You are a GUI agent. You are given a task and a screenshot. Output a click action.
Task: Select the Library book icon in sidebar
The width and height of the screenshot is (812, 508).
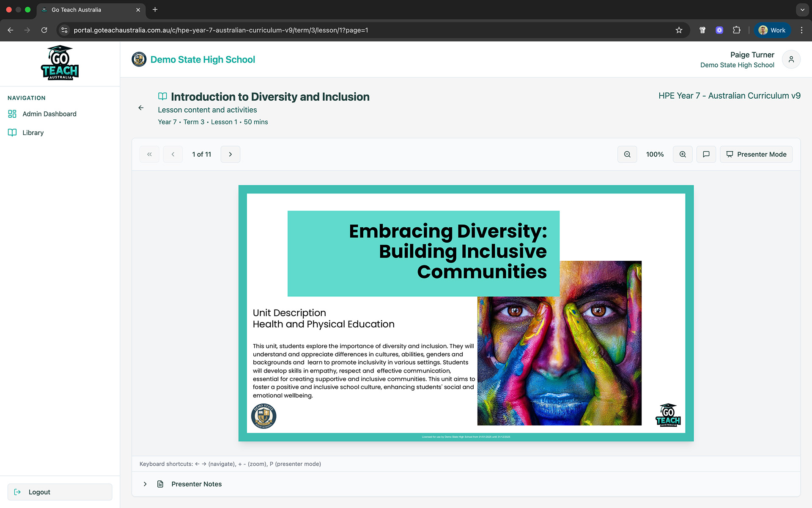11,132
